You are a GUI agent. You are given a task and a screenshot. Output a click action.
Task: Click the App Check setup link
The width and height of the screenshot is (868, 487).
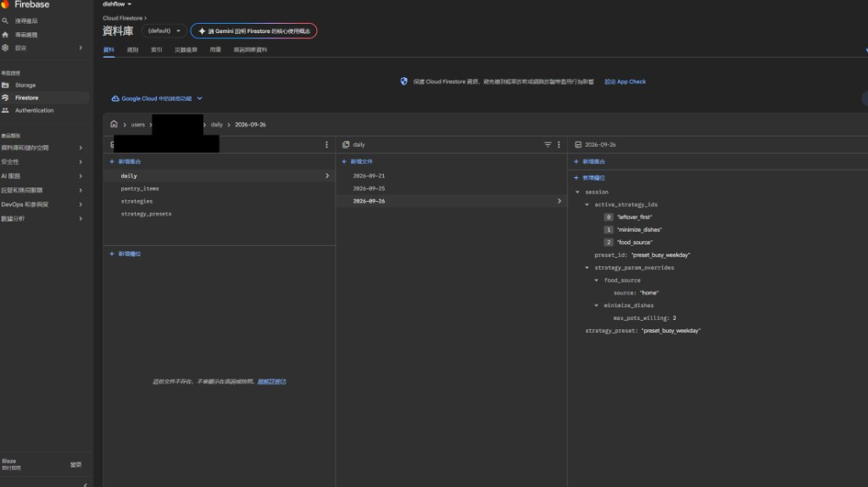pos(625,81)
